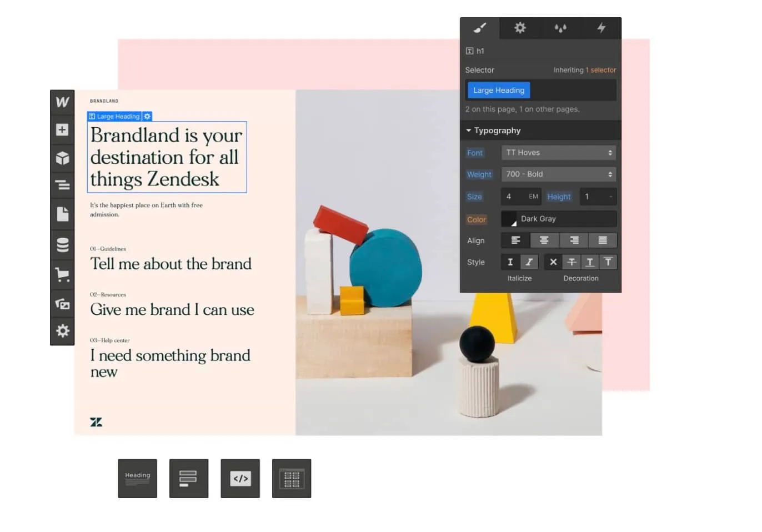Align text left
Viewport: 762px width, 532px height.
pos(515,240)
